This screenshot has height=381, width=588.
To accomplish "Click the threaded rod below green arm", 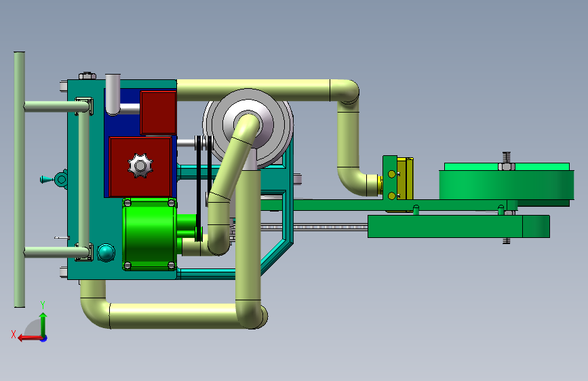I will click(314, 226).
